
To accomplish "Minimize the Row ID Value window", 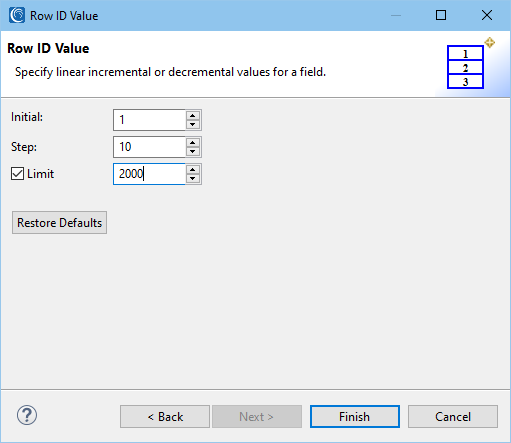I will (x=396, y=15).
